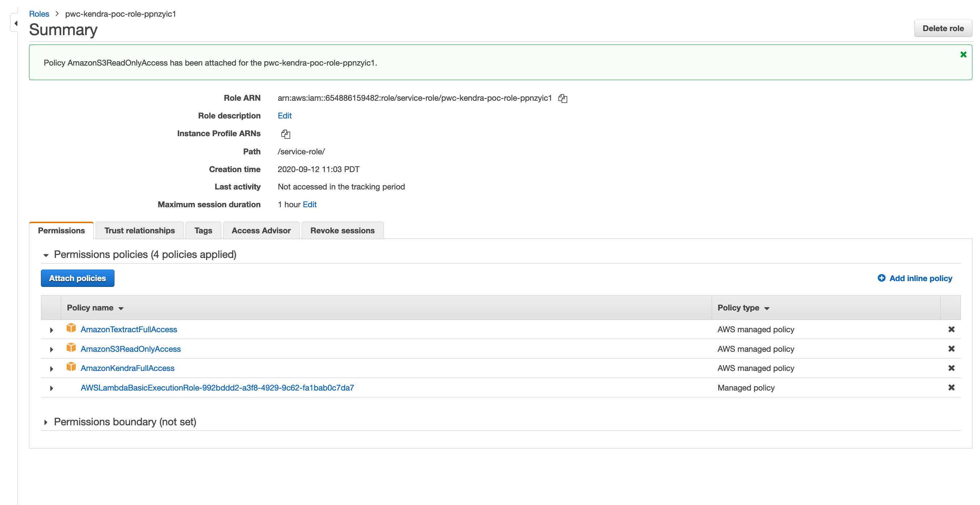Open the Access Advisor tab

[x=261, y=231]
